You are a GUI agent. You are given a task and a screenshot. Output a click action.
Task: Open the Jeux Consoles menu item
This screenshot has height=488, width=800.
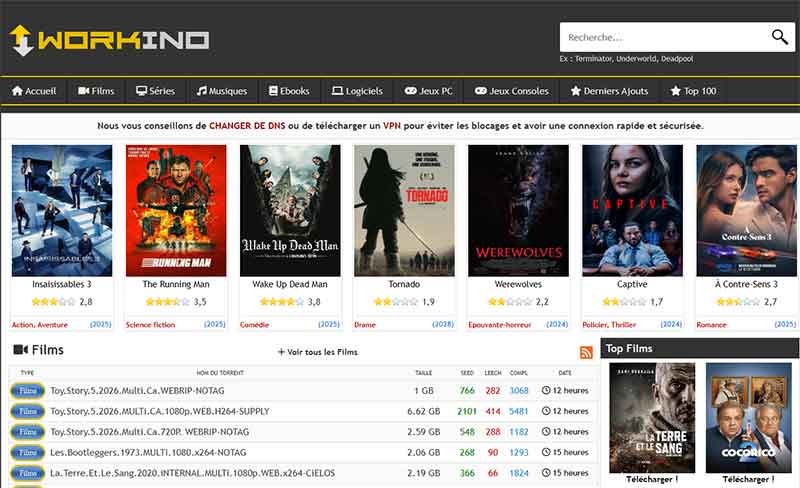[512, 91]
